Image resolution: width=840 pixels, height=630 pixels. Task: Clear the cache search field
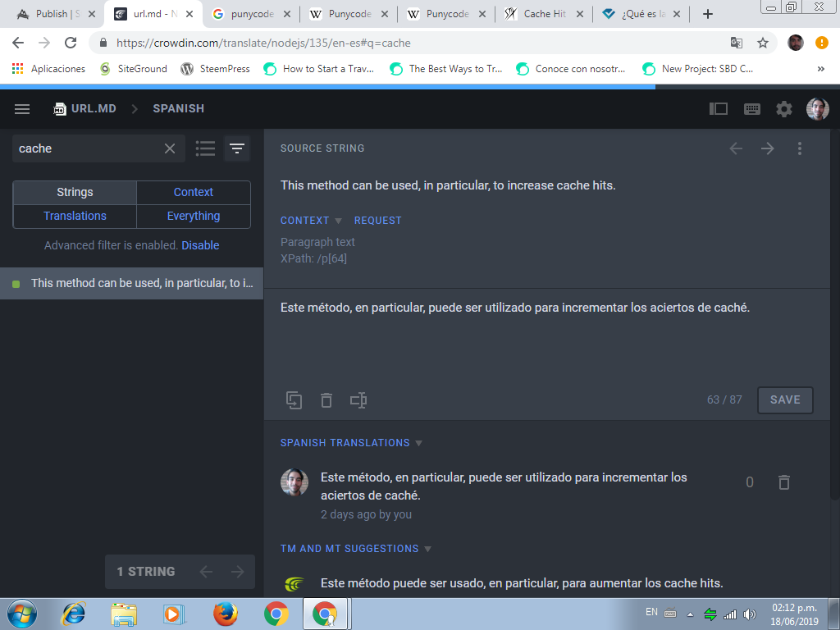click(x=170, y=148)
